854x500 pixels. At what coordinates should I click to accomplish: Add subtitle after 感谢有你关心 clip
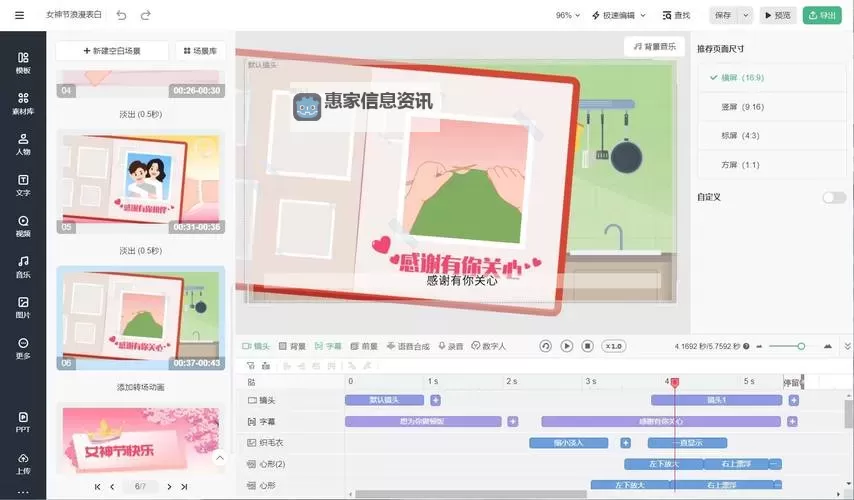tap(792, 422)
